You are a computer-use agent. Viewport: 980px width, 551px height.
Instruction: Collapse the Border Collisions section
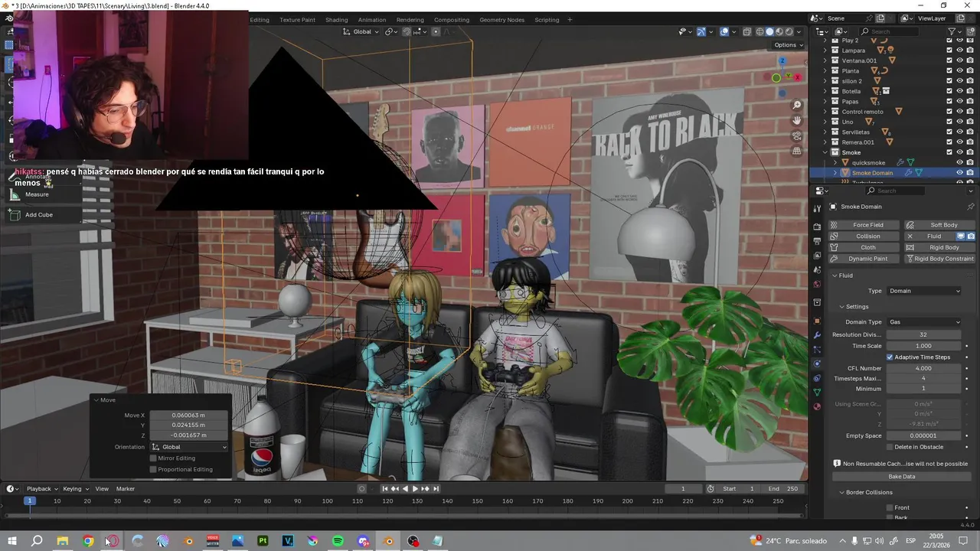point(841,493)
